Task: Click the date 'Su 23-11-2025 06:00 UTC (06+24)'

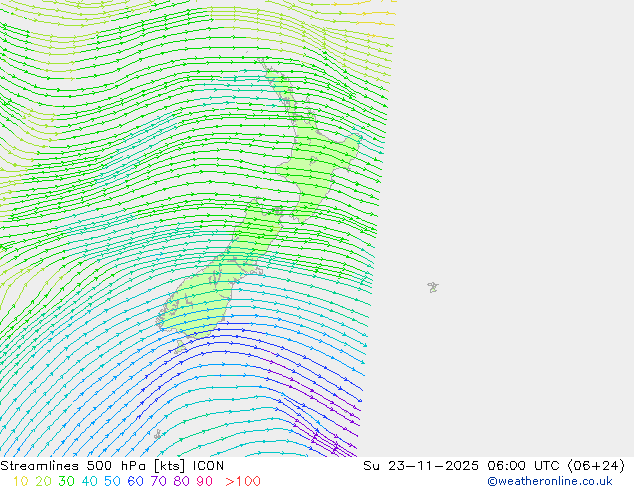Action: pos(494,466)
